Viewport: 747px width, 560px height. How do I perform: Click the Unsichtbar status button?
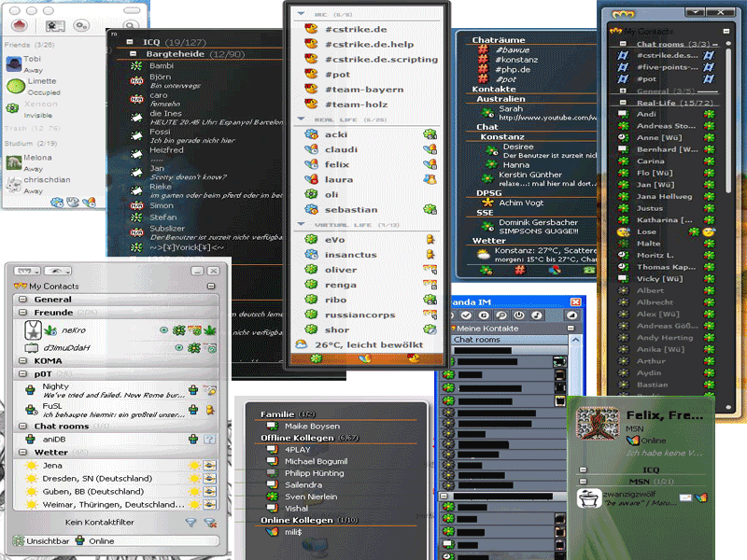point(41,541)
